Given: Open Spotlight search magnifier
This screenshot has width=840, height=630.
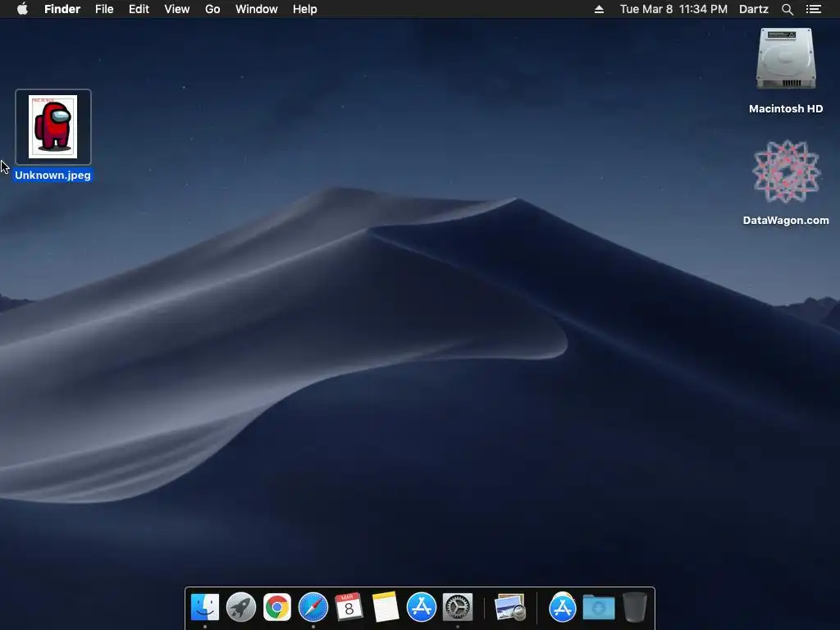Looking at the screenshot, I should (787, 9).
